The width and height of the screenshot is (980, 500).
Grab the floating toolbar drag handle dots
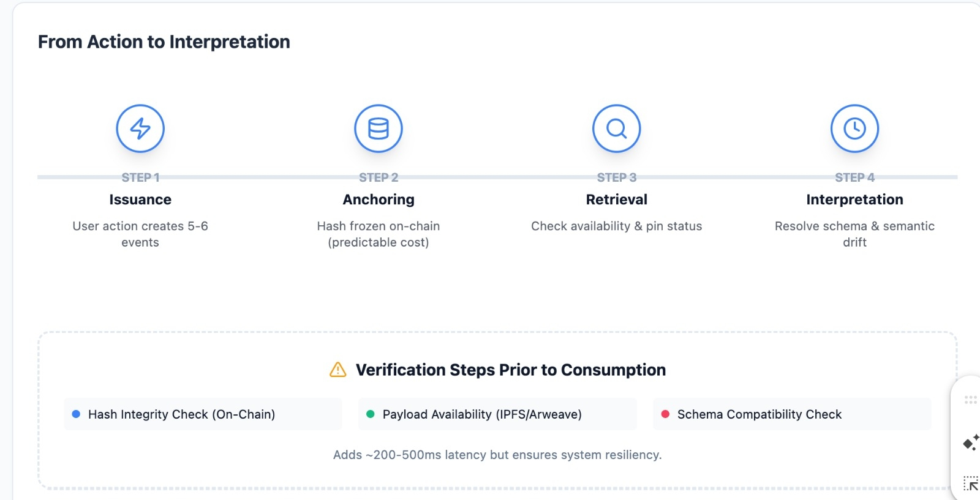pos(971,400)
